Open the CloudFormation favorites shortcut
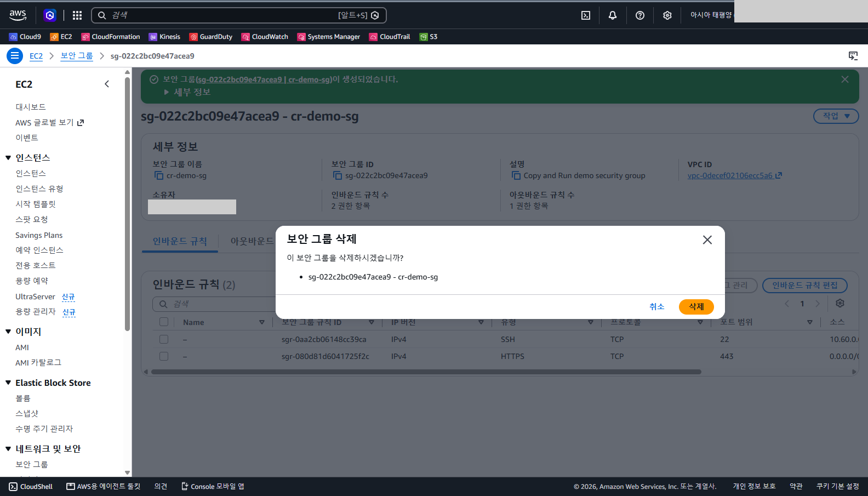 coord(111,37)
